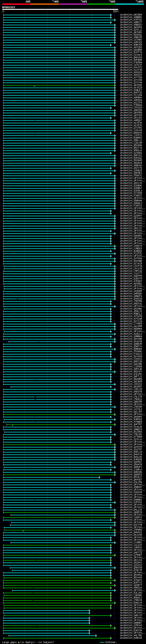
Task: Select hit UniRef100_Q5NVA4
Action: click(131, 201)
